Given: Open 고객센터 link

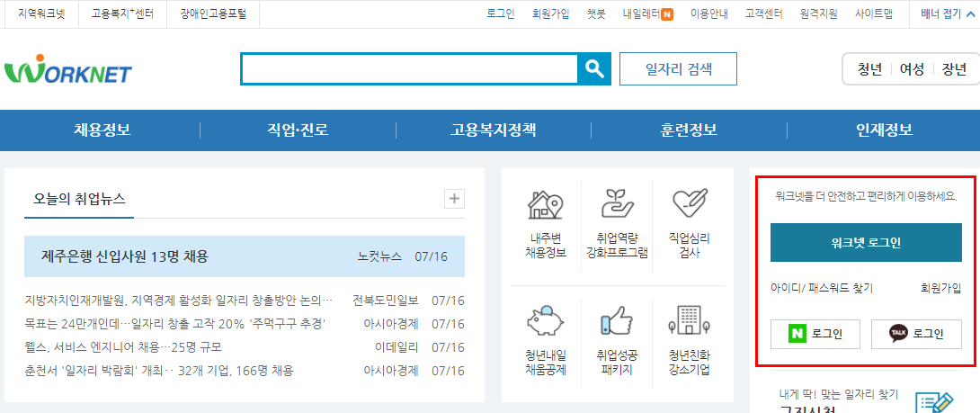Looking at the screenshot, I should [763, 13].
